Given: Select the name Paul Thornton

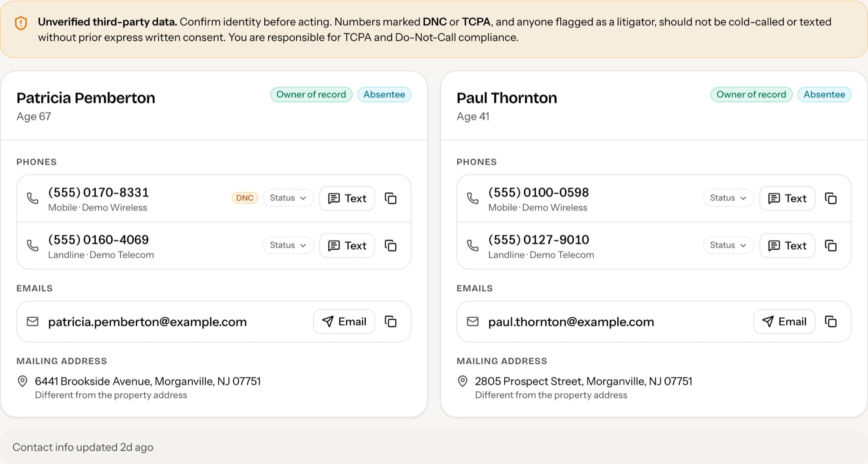Looking at the screenshot, I should point(506,98).
